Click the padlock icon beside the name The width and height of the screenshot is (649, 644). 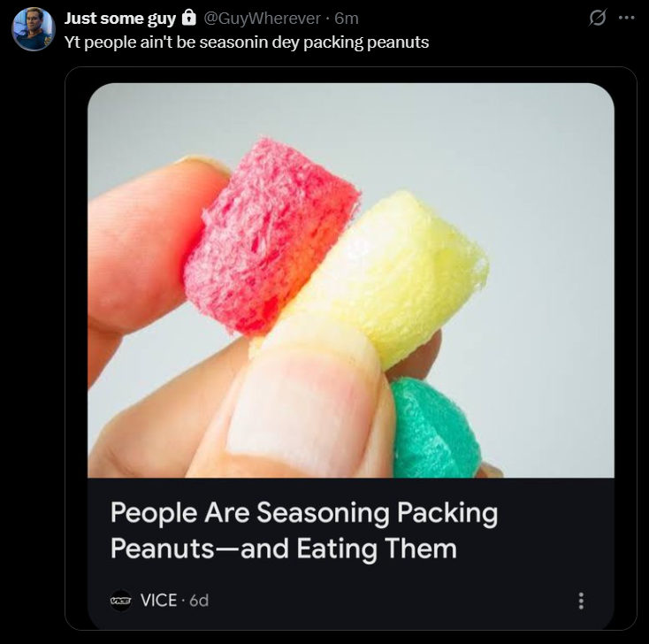tap(188, 18)
